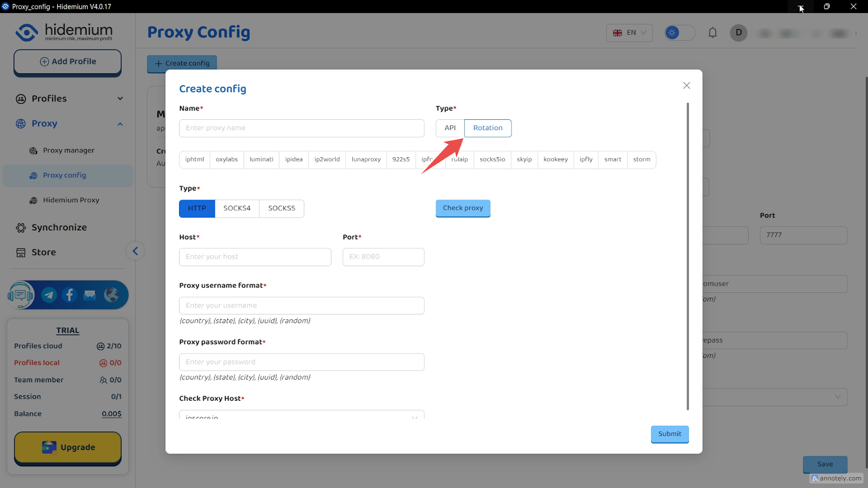Focus the Port input in dialog
Viewport: 868px width, 488px height.
click(384, 257)
